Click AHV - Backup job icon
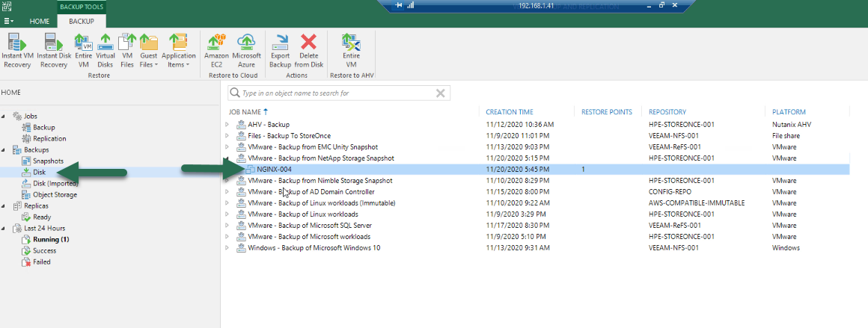The image size is (868, 328). (241, 125)
